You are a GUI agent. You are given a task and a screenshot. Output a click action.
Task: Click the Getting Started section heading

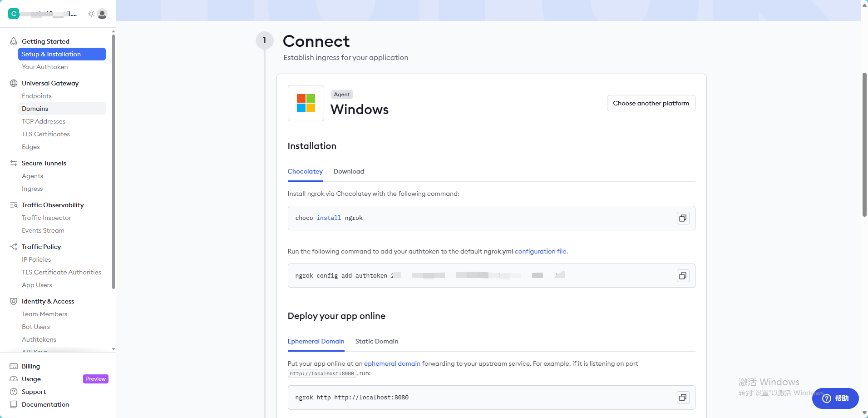pos(45,41)
